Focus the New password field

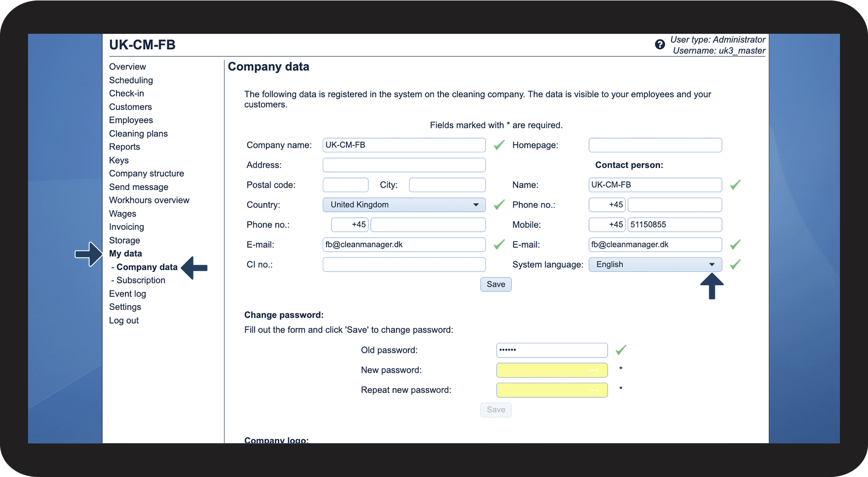pyautogui.click(x=551, y=370)
